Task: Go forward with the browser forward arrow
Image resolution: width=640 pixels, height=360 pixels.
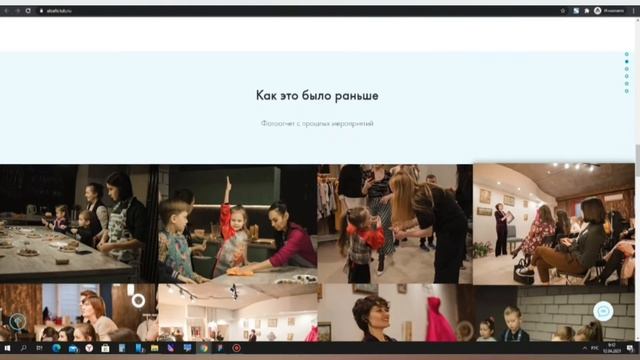Action: click(x=18, y=11)
